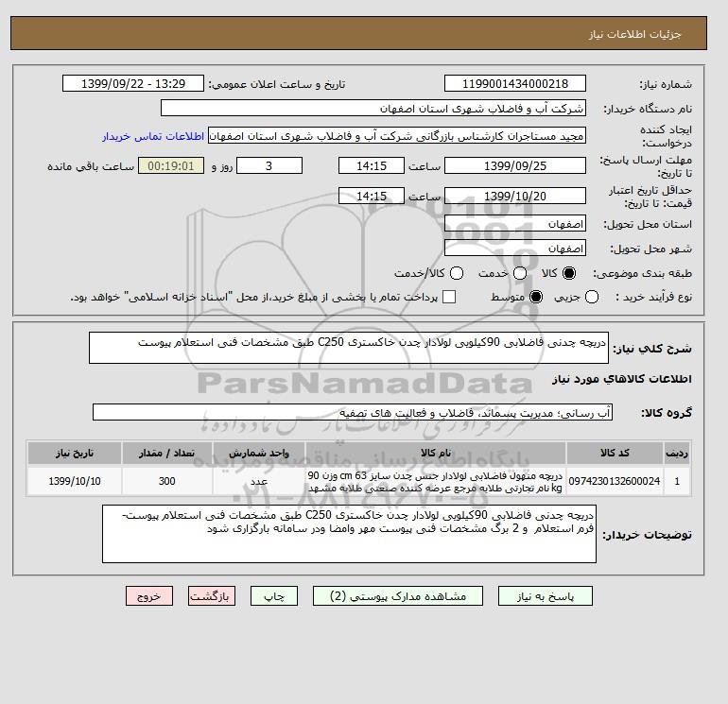Click the general need description box
728x704 pixels.
pos(349,348)
